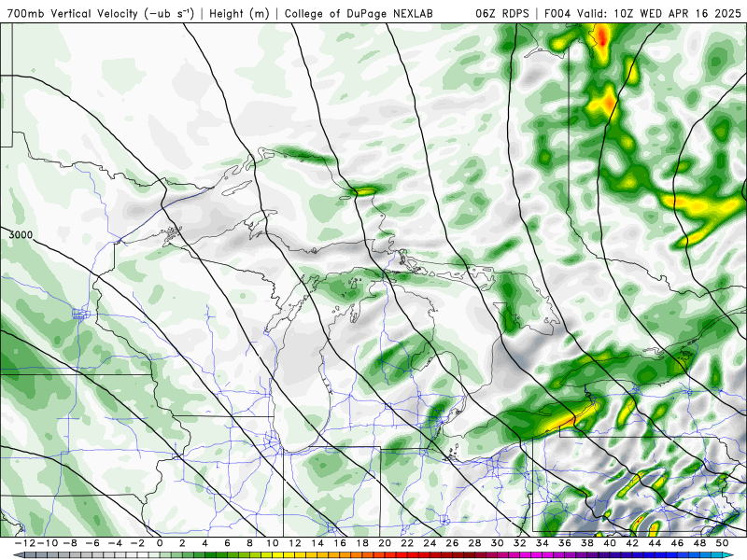Click the "-12" colorbar label
Image resolution: width=747 pixels, height=560 pixels.
(x=25, y=543)
